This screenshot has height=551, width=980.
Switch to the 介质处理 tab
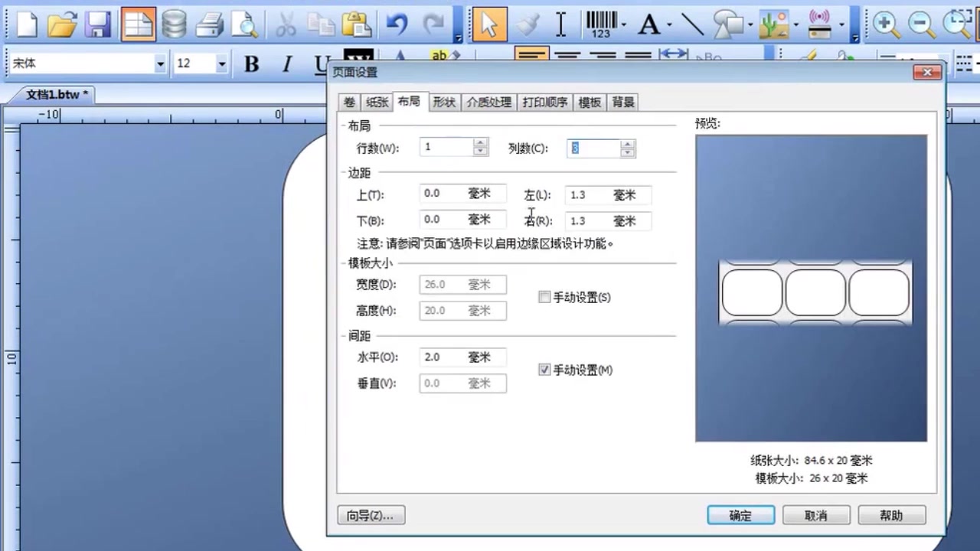(488, 102)
